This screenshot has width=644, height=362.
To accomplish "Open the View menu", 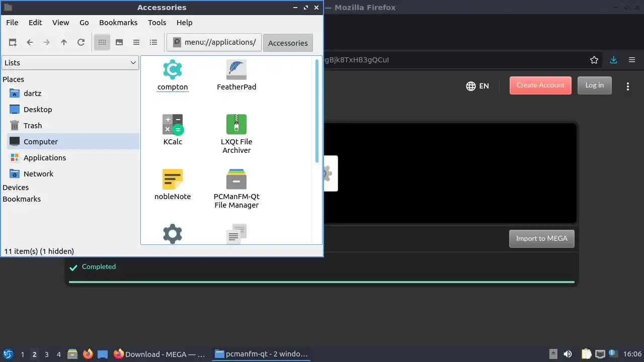I will pos(60,23).
